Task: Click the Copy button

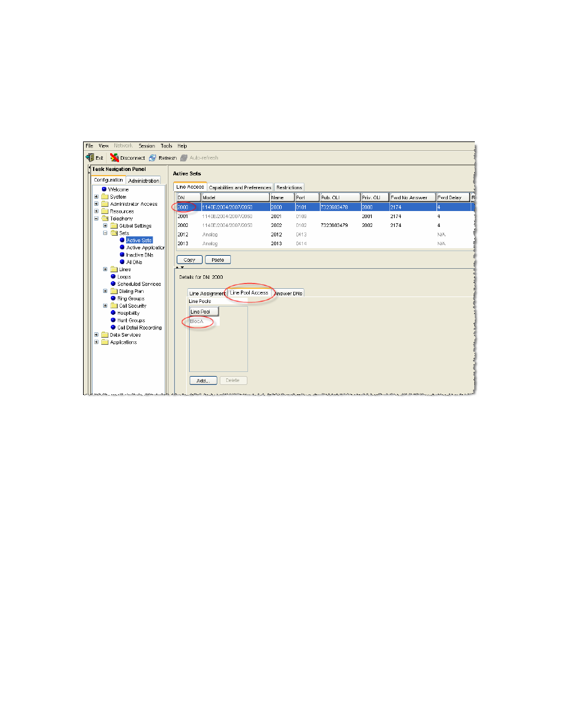Action: point(190,259)
